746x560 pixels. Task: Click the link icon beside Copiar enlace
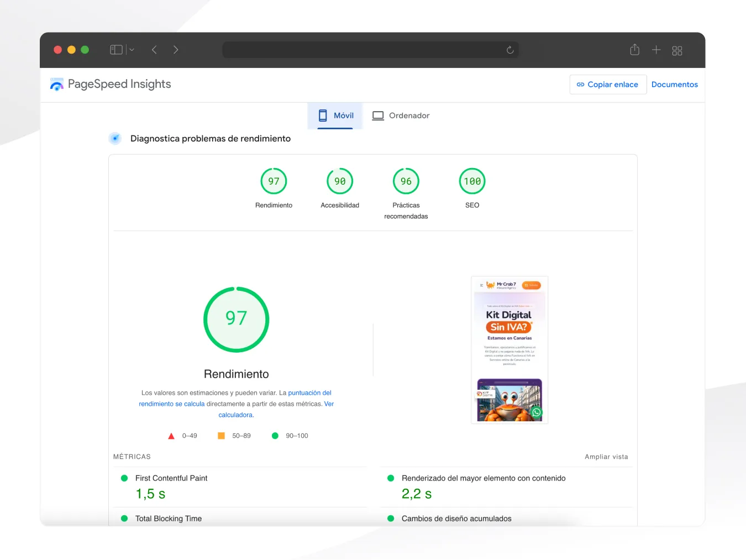(x=581, y=84)
